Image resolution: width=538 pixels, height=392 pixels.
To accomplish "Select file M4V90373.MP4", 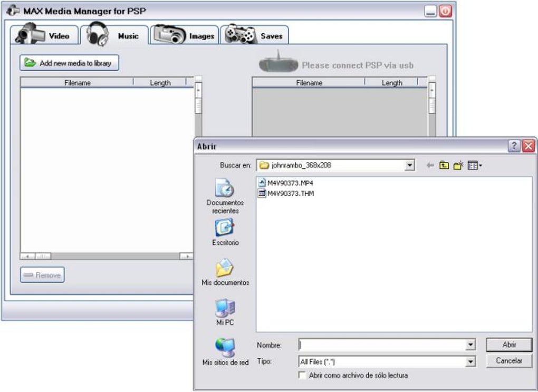I will [285, 183].
